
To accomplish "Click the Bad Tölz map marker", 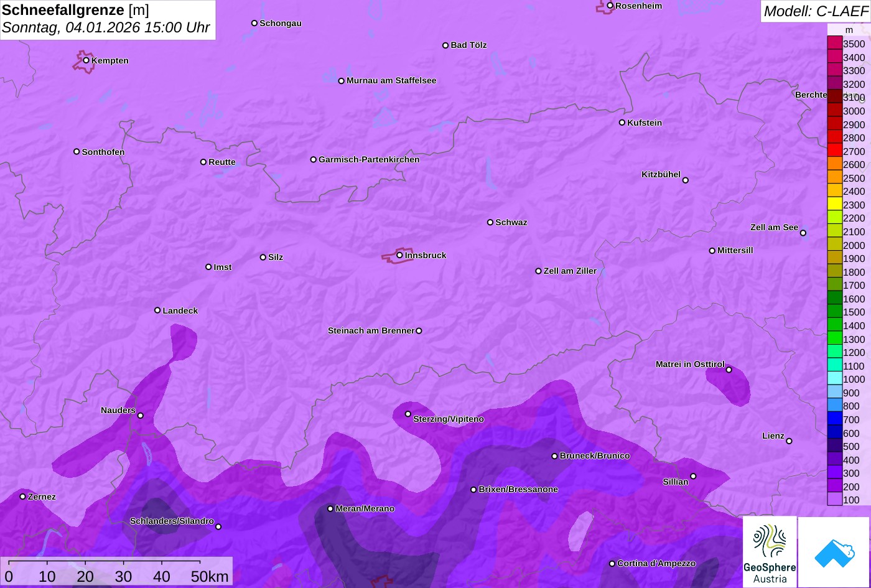I will tap(445, 45).
